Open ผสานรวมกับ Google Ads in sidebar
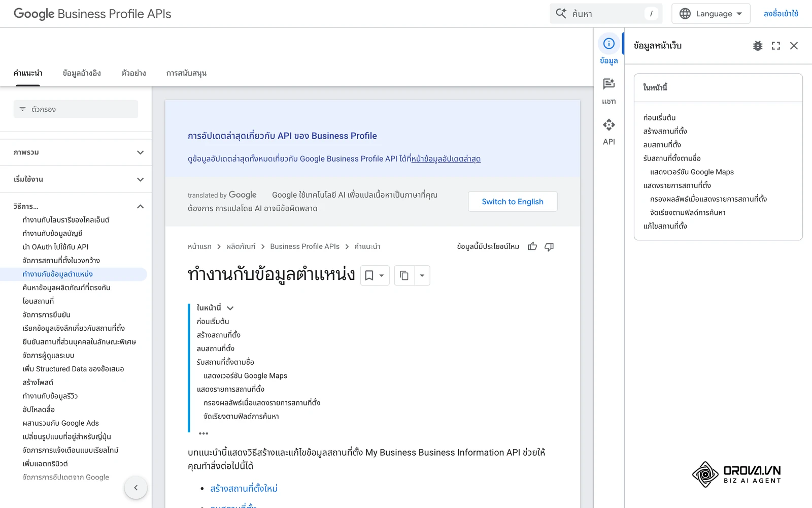 coord(60,423)
